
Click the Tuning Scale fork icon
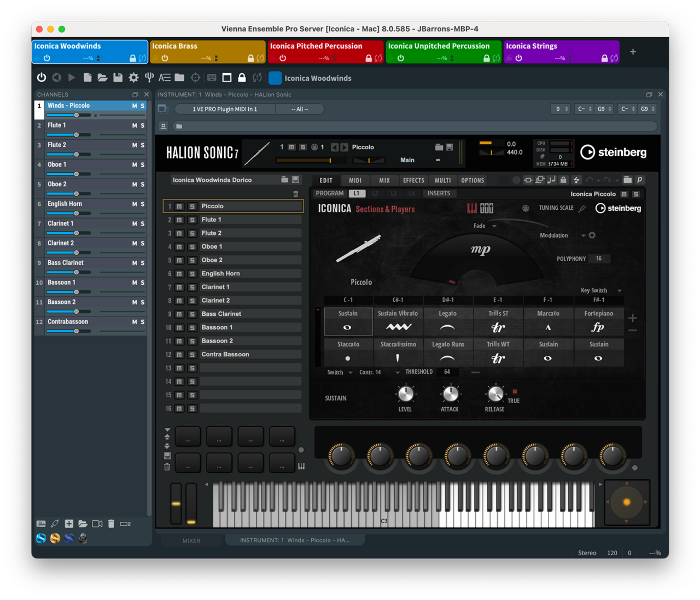click(582, 208)
